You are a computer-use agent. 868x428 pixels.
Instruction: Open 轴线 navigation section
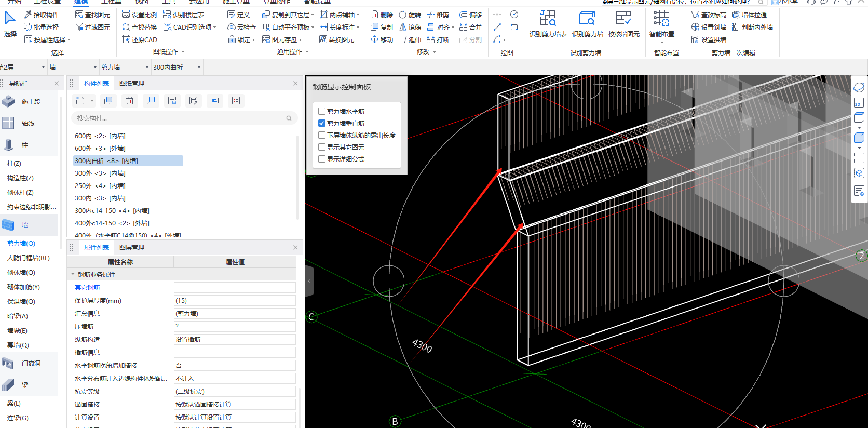tap(29, 124)
